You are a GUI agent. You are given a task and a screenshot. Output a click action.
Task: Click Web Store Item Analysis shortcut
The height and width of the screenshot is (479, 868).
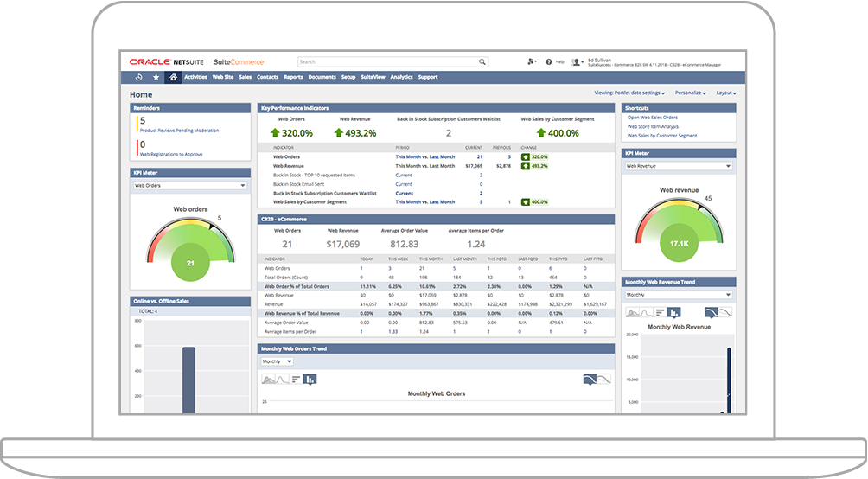(x=653, y=126)
